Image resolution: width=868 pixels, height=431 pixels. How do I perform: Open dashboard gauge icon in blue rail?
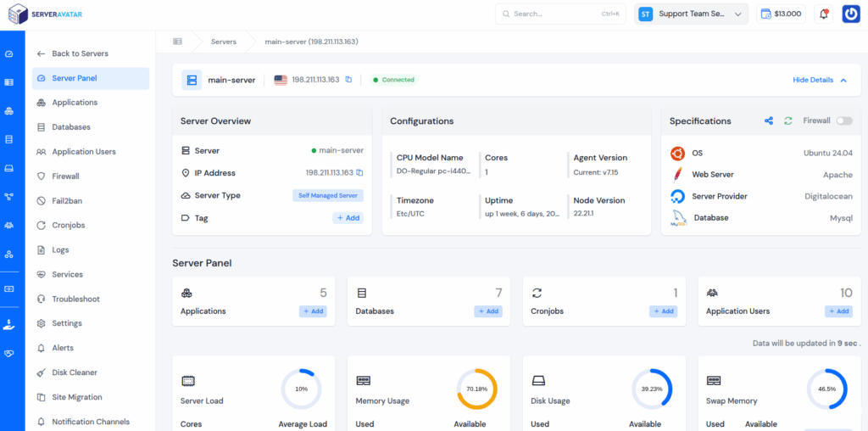tap(8, 54)
